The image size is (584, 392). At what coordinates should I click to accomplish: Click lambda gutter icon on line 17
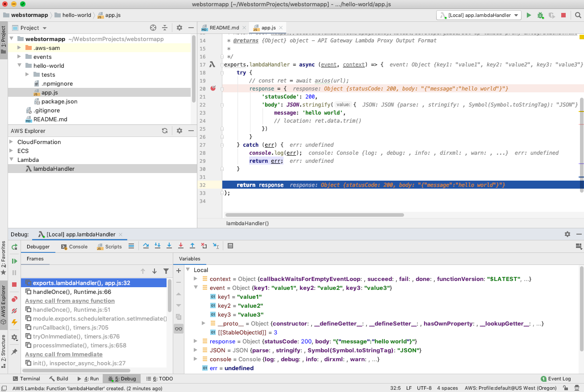(213, 64)
